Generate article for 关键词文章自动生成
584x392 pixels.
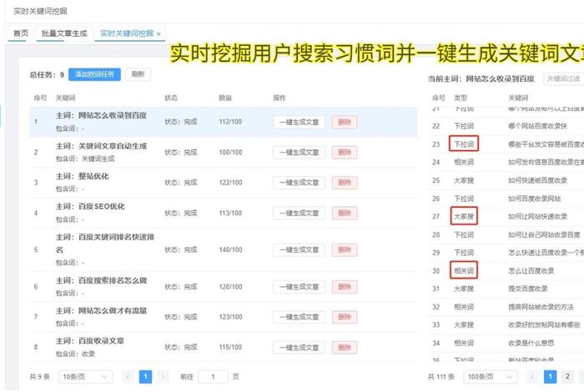click(x=299, y=153)
